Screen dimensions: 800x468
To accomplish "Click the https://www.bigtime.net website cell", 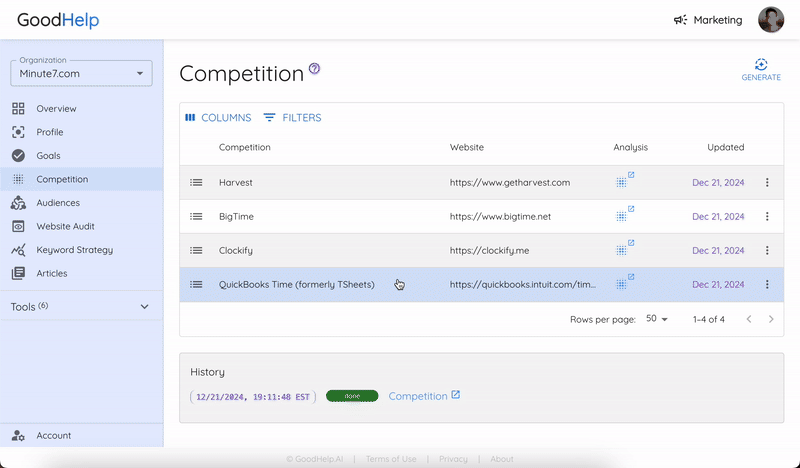I will [x=500, y=216].
